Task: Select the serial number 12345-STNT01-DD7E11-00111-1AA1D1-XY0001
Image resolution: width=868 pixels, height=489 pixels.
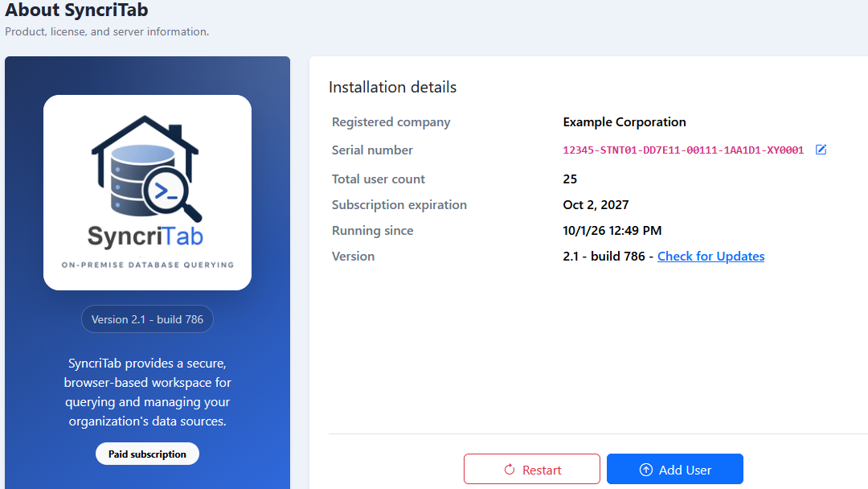Action: coord(683,150)
